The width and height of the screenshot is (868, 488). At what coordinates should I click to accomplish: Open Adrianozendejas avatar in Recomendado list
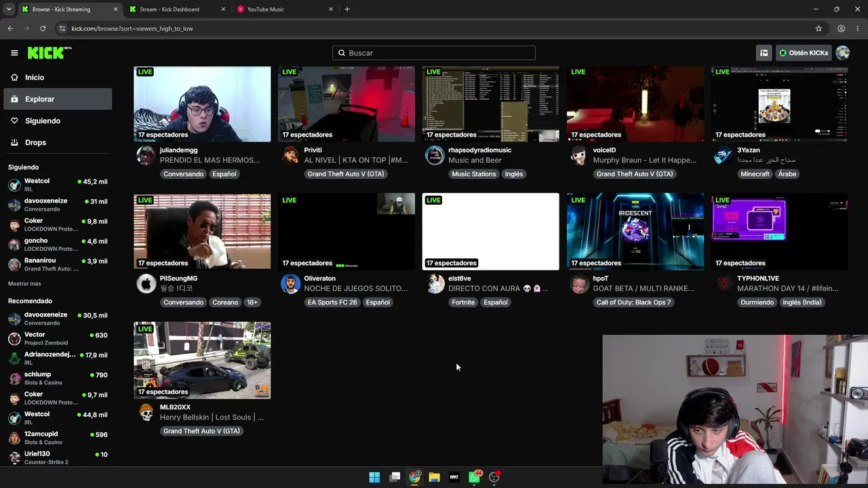tap(14, 359)
